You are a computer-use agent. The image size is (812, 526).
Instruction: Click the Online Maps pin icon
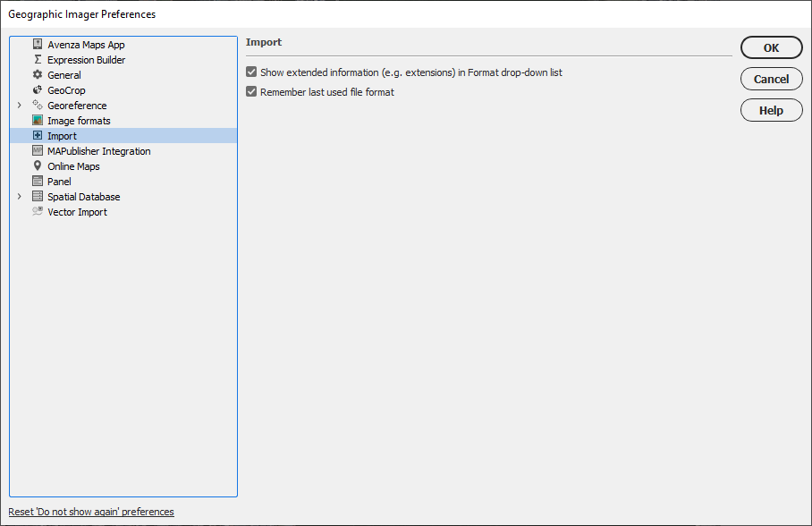click(38, 165)
